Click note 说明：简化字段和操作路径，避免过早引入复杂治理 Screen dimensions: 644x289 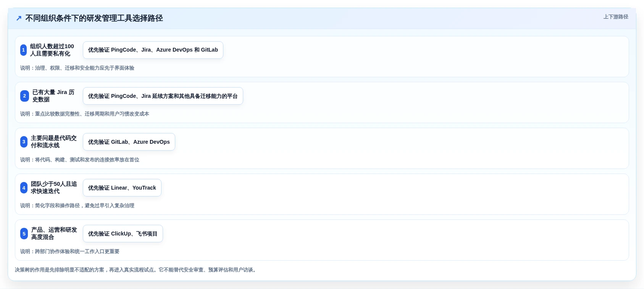(77, 206)
